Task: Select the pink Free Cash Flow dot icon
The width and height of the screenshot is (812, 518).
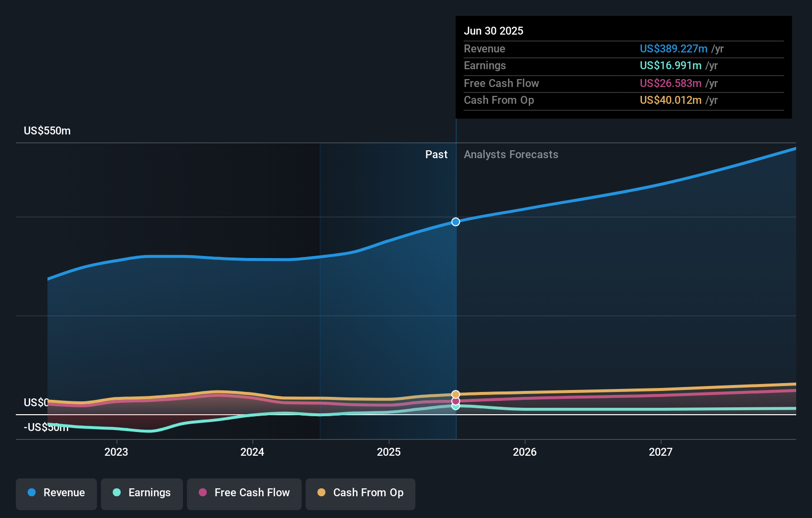Action: [x=203, y=493]
